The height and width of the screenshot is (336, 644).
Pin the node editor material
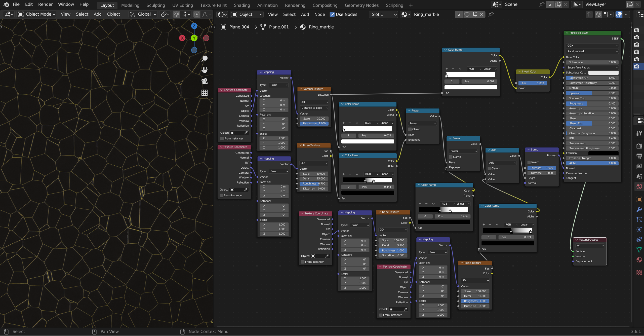(491, 14)
